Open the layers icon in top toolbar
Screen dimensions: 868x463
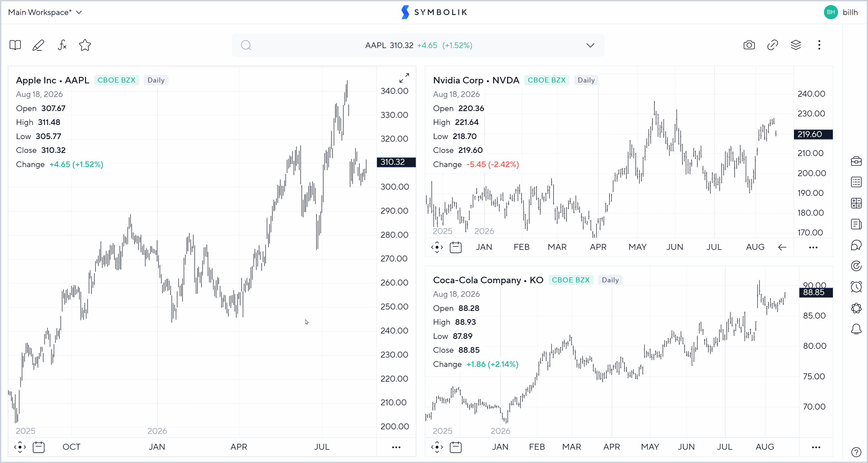796,45
